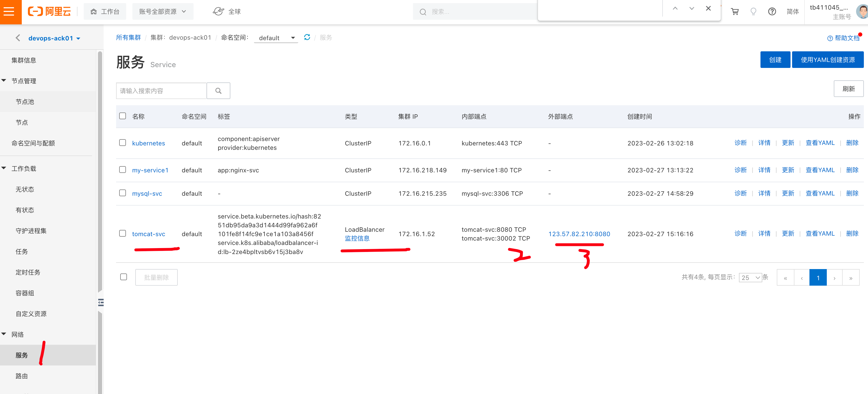Click the shopping cart icon
The image size is (868, 394).
click(x=735, y=12)
